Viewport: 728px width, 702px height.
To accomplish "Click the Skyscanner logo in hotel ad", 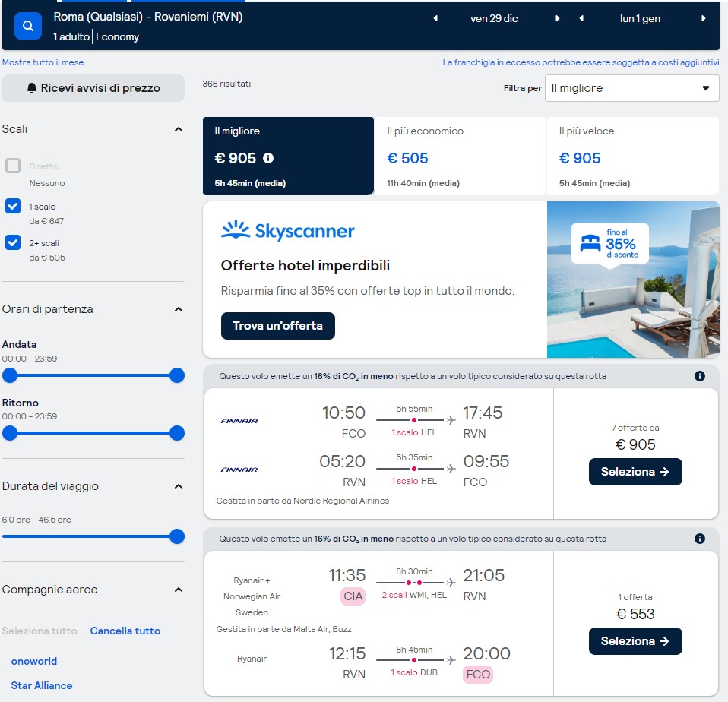I will click(288, 230).
